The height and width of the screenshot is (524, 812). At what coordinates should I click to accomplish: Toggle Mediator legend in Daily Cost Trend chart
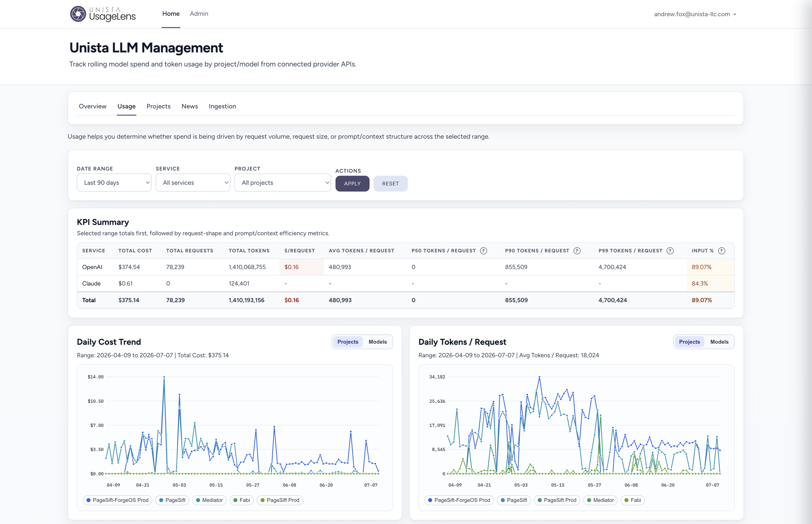point(209,500)
